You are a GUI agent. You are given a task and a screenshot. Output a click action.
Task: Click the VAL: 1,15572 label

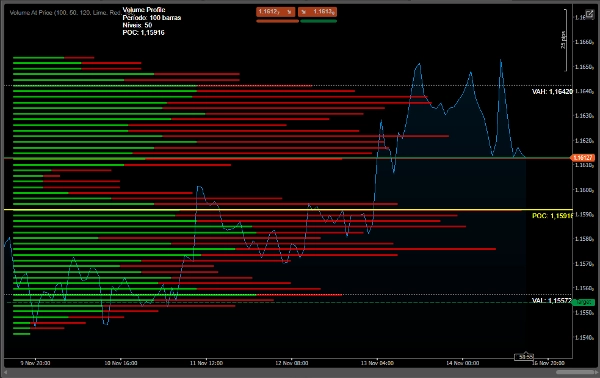pos(552,301)
